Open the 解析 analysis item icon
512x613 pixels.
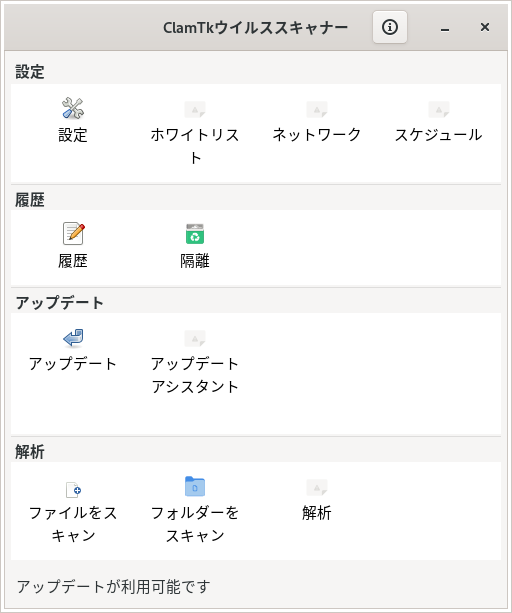tap(317, 487)
